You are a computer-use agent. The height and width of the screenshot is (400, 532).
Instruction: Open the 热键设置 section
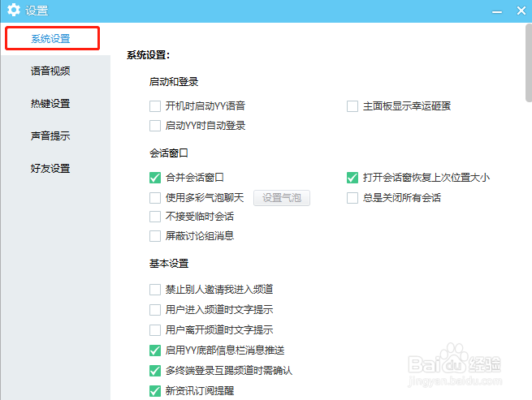[50, 103]
